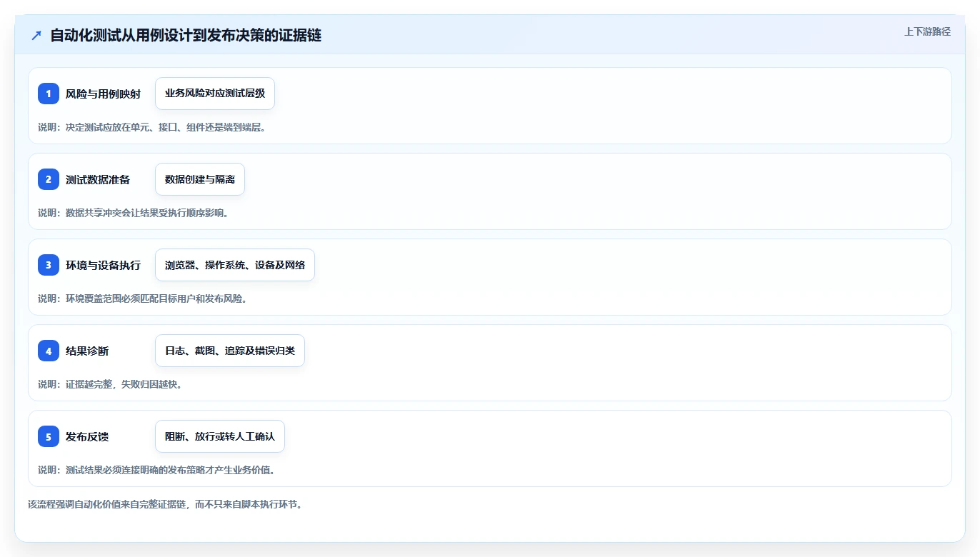Screen dimensions: 980x557
Task: Click step number 5 badge
Action: point(49,436)
